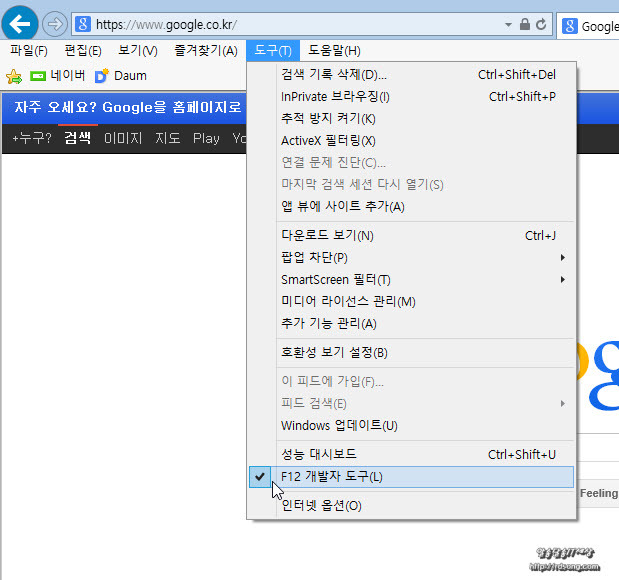Viewport: 619px width, 580px height.
Task: Click the Google favicon in the address bar
Action: [x=83, y=24]
